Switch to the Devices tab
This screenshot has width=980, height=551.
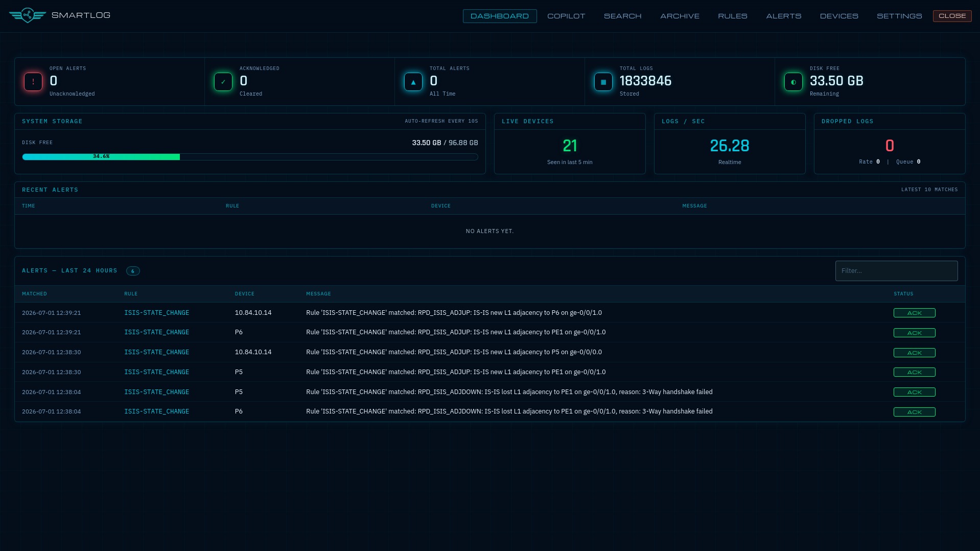839,16
